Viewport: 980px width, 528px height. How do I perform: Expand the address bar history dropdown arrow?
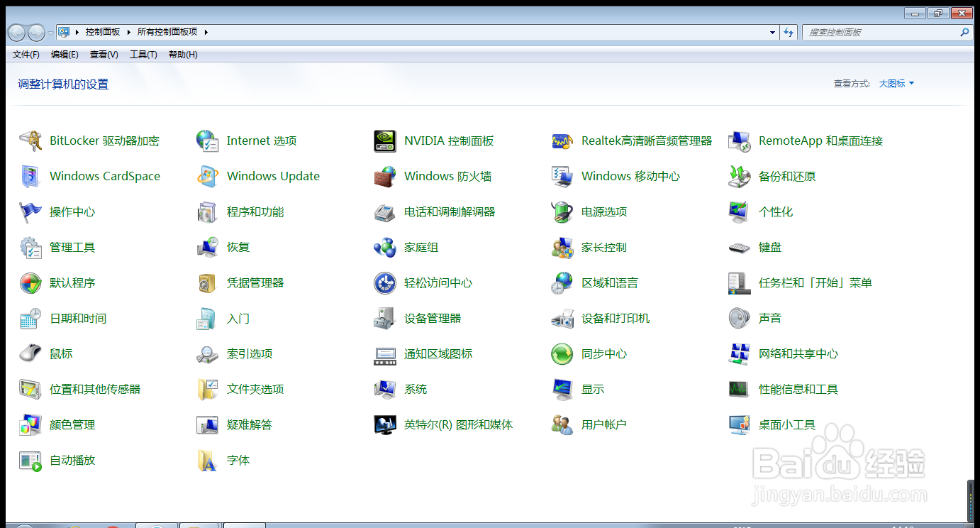(x=773, y=33)
